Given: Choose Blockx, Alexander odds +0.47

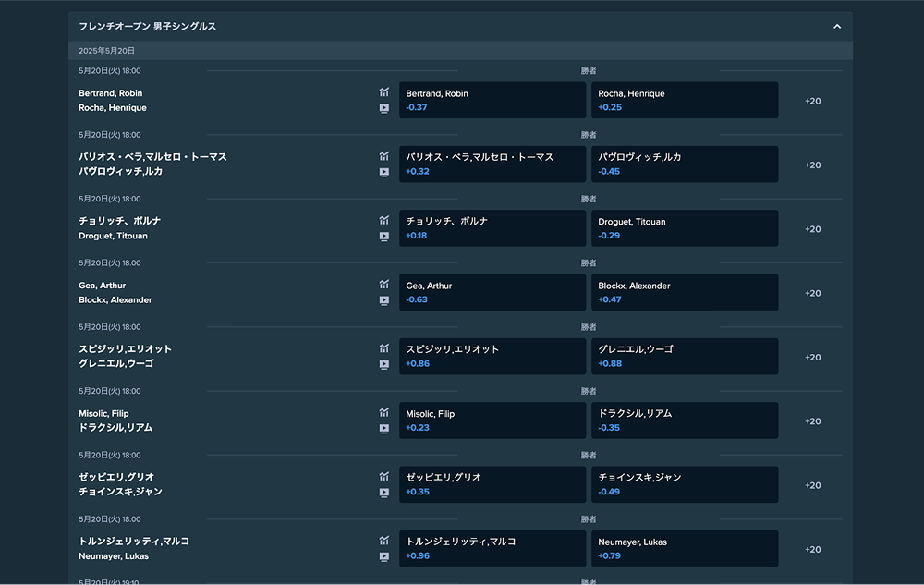Looking at the screenshot, I should (685, 292).
